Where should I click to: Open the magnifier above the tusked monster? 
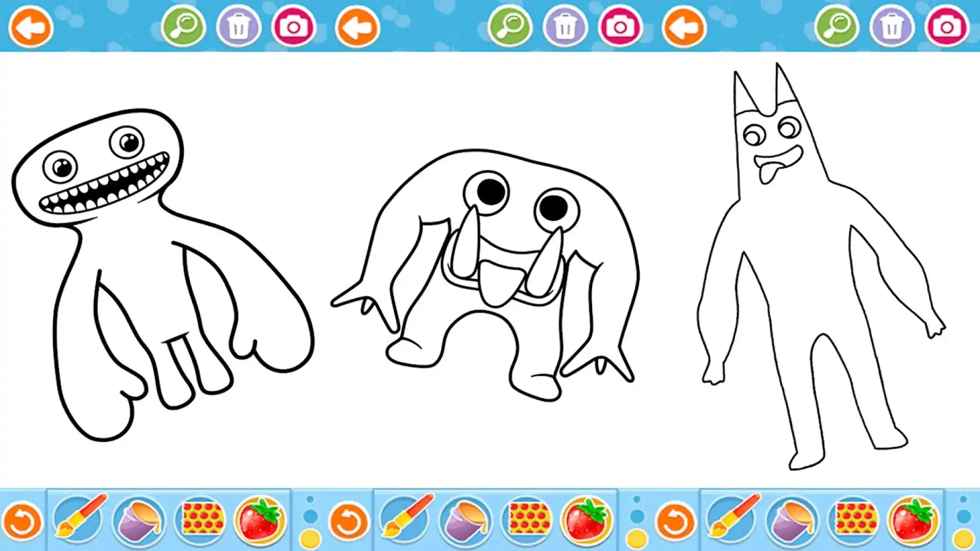click(510, 27)
